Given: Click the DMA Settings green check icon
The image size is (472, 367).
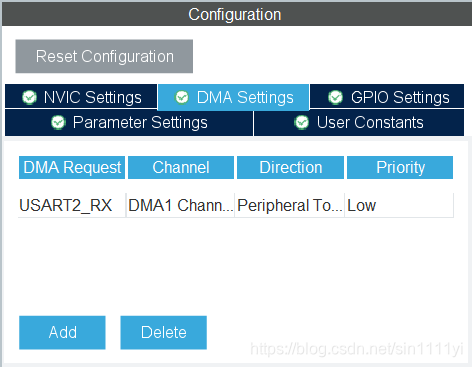Looking at the screenshot, I should [x=182, y=97].
